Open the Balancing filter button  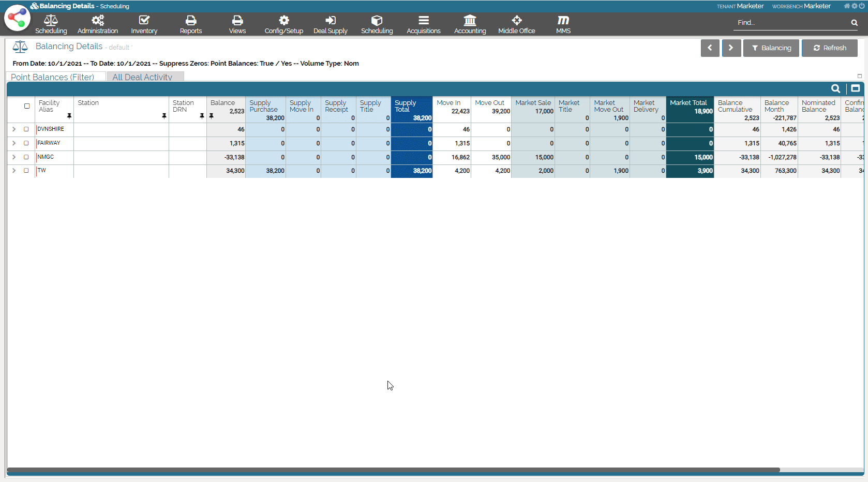[771, 48]
